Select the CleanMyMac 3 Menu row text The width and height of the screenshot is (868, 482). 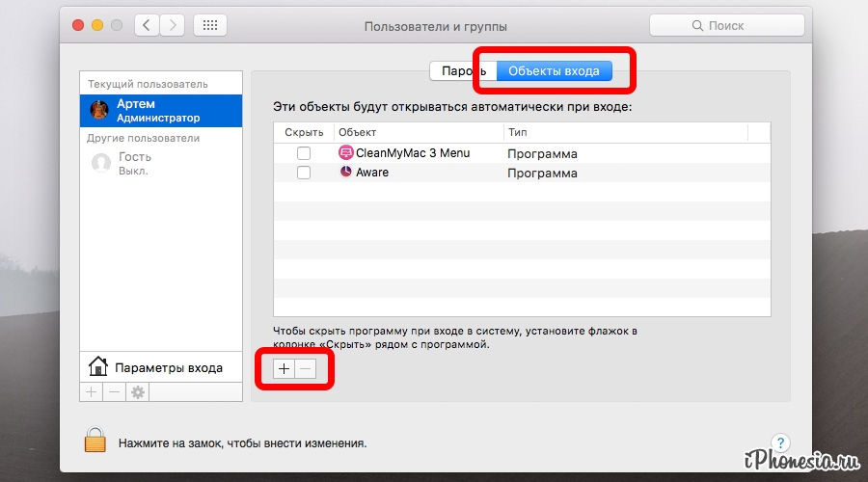(x=413, y=153)
